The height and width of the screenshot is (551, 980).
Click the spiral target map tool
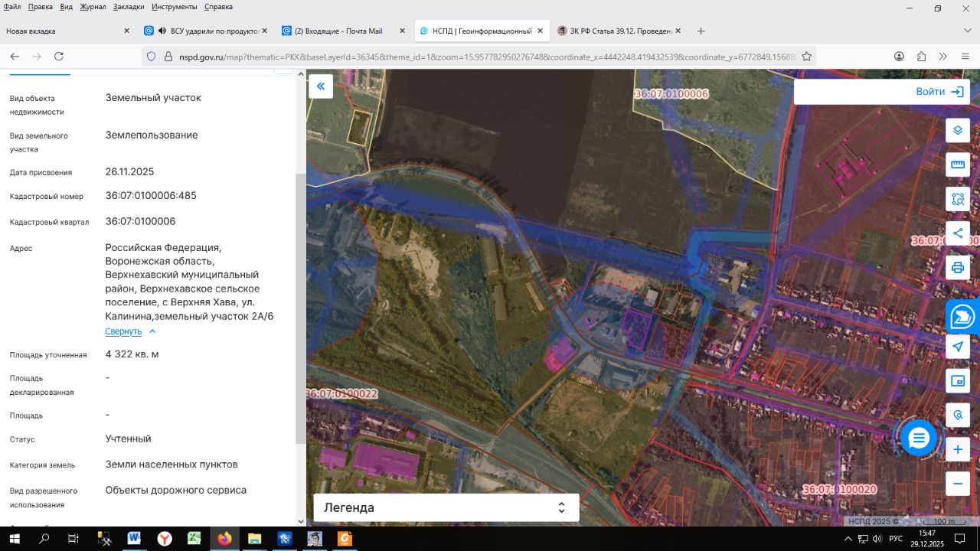(958, 415)
